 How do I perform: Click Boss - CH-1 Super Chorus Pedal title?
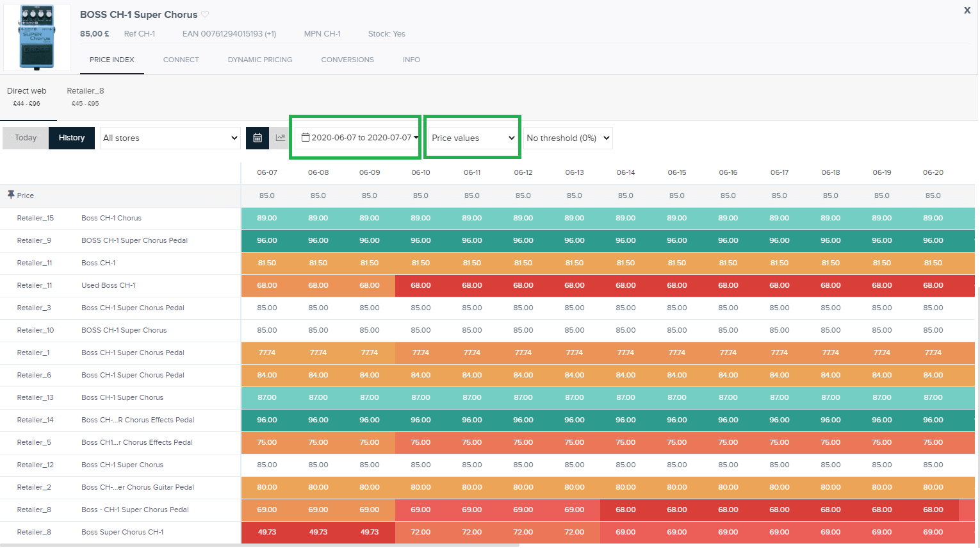135,510
